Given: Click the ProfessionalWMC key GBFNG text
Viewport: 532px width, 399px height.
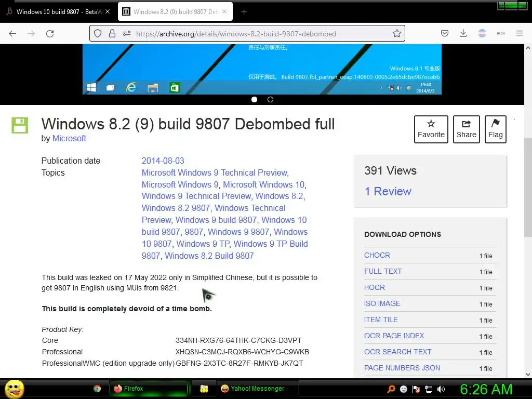Looking at the screenshot, I should click(239, 363).
